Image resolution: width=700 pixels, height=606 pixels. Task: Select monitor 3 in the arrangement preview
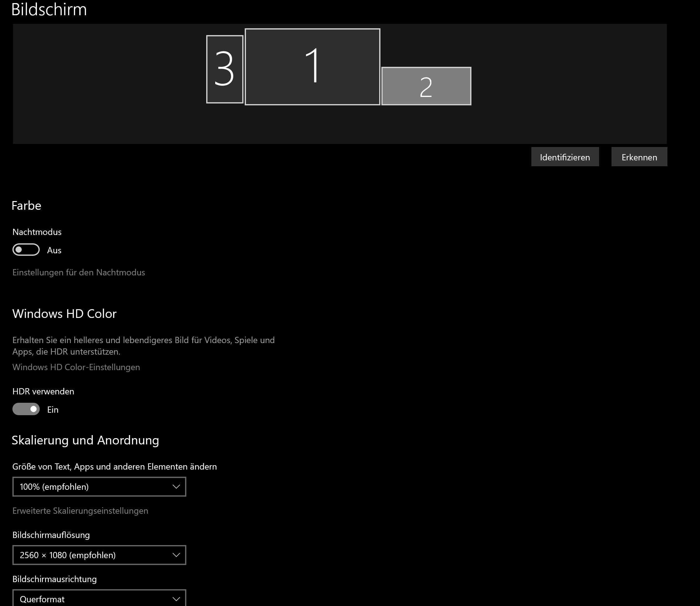(225, 69)
